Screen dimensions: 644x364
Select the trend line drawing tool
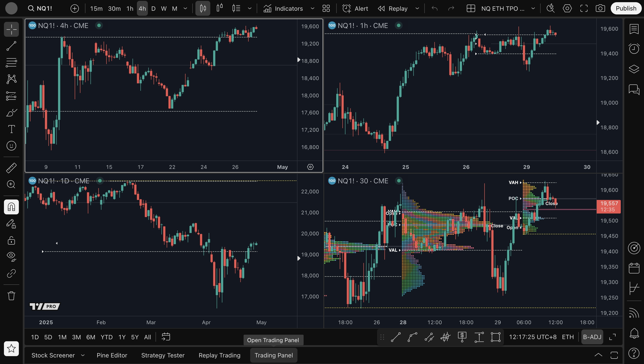pos(11,46)
